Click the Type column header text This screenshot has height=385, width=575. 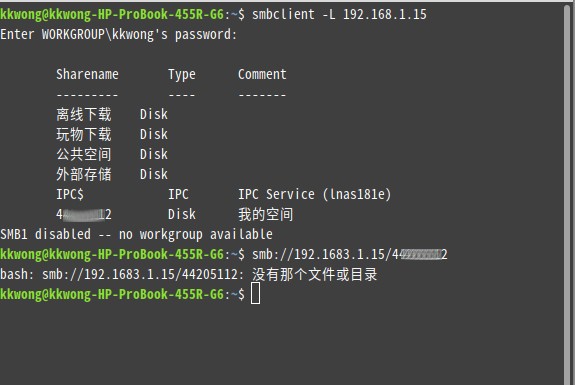coord(182,75)
